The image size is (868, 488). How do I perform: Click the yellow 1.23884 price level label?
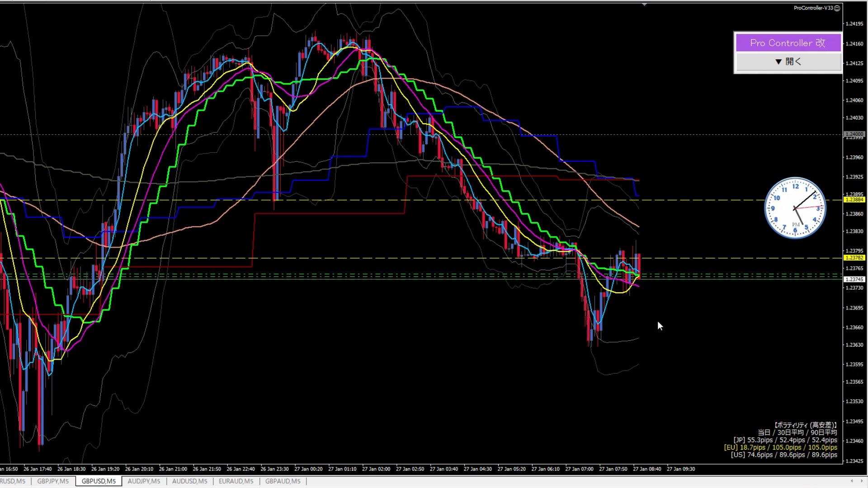coord(854,200)
